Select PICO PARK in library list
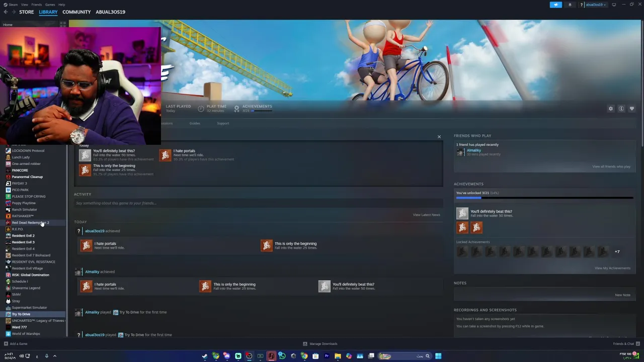The image size is (644, 362). [20, 190]
